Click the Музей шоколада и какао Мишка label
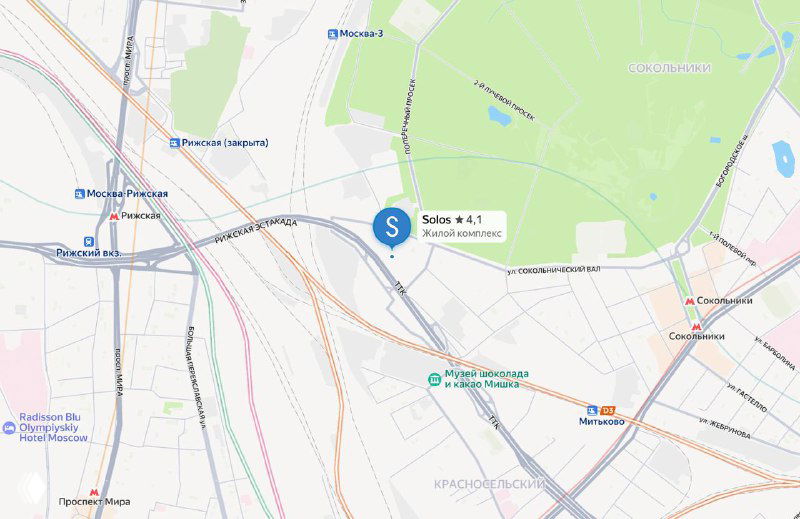 (486, 379)
